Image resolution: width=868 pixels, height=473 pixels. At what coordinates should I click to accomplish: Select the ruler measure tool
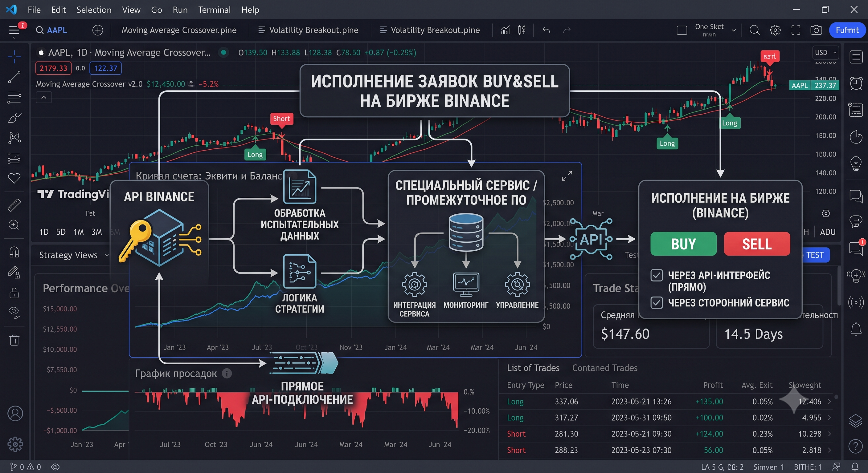(x=14, y=205)
